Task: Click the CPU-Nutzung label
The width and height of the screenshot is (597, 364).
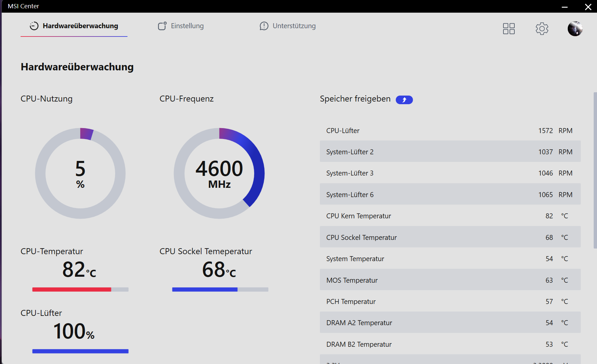Action: [x=46, y=99]
